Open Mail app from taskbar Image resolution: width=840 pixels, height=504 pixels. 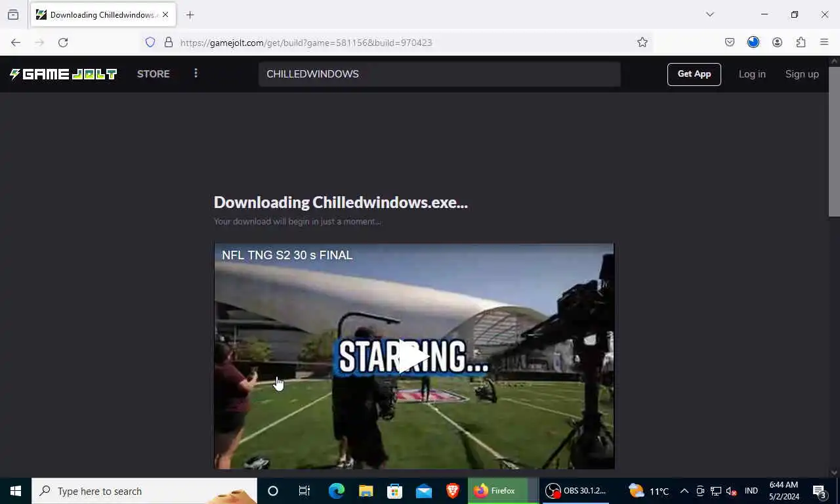tap(424, 491)
